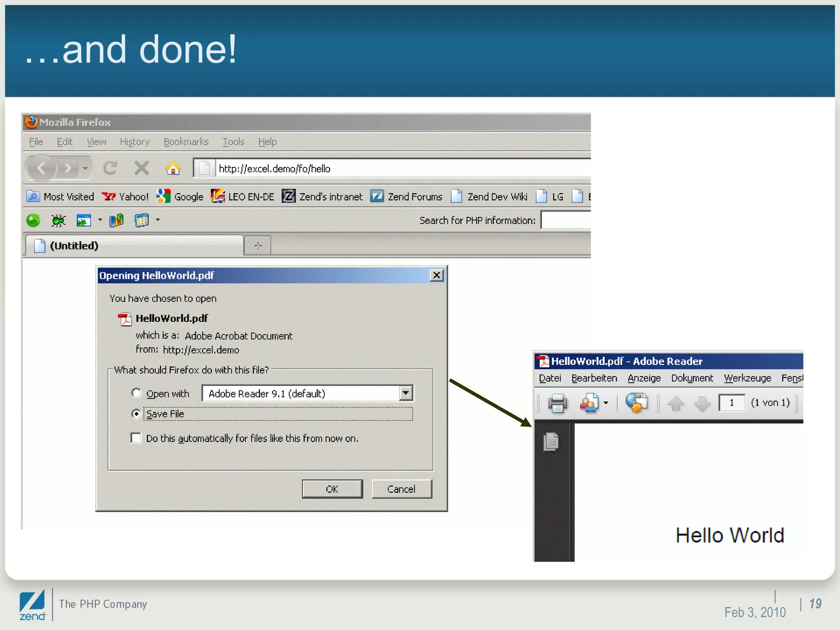The height and width of the screenshot is (630, 840).
Task: Click the table grid toolbar icon
Action: [x=142, y=220]
